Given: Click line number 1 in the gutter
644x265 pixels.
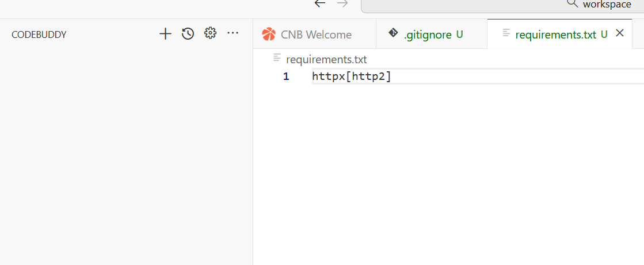Looking at the screenshot, I should 286,76.
